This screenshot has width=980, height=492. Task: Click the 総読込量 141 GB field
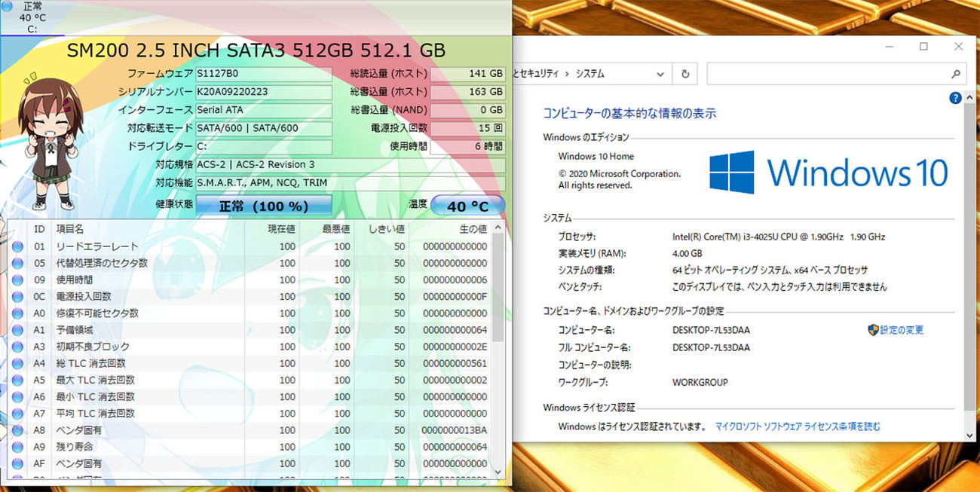[467, 74]
